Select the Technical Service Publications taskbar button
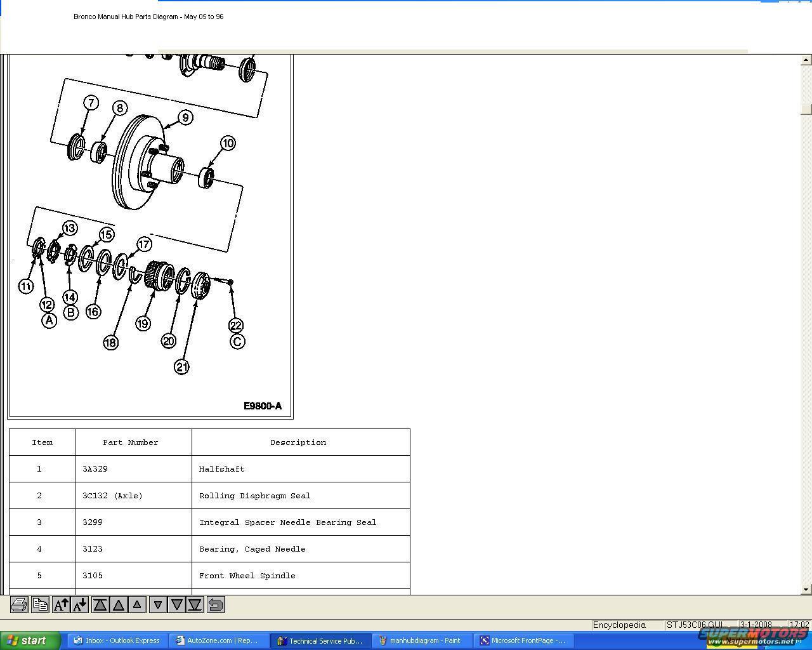Image resolution: width=812 pixels, height=650 pixels. coord(320,640)
